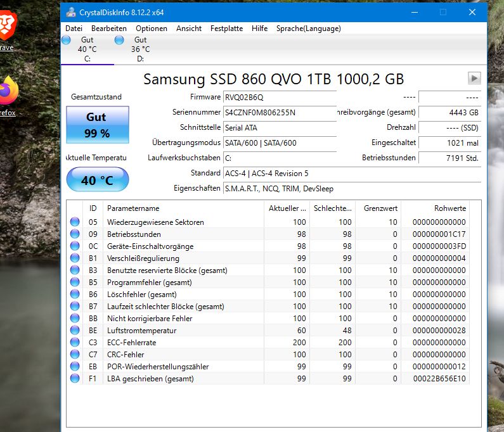Click ECC-Fehlerrate parameter name
This screenshot has height=432, width=504.
131,343
